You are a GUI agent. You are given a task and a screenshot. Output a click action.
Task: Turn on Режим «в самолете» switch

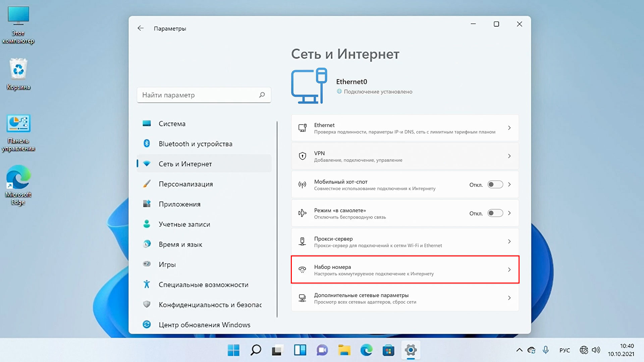pos(495,213)
